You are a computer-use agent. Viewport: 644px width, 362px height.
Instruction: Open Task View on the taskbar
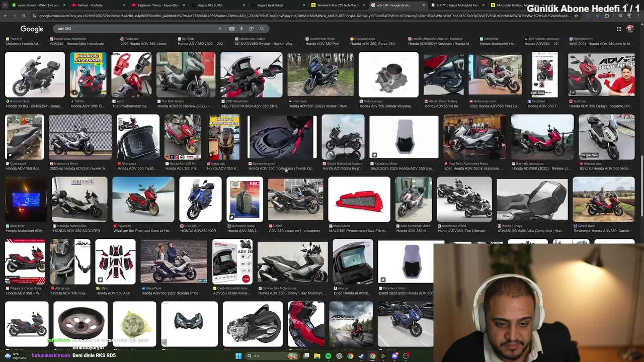coord(306,356)
